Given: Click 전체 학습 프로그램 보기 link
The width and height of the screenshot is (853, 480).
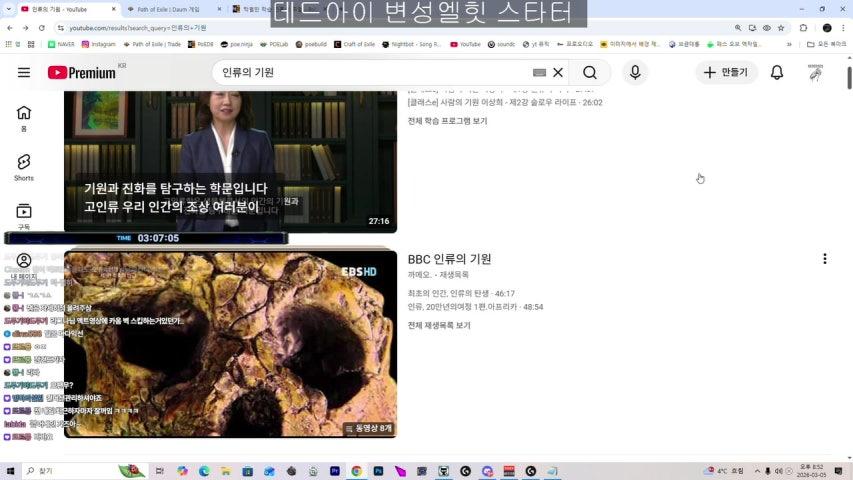Looking at the screenshot, I should click(x=447, y=121).
